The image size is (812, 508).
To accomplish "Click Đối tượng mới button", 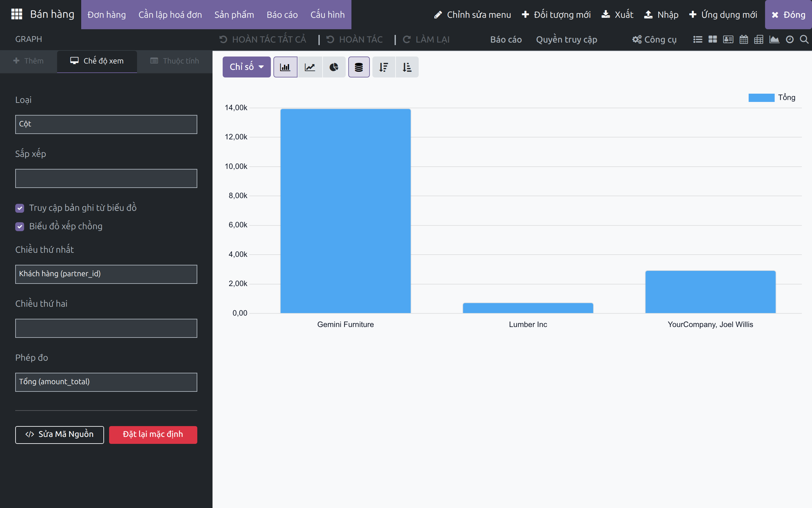I will [x=556, y=15].
